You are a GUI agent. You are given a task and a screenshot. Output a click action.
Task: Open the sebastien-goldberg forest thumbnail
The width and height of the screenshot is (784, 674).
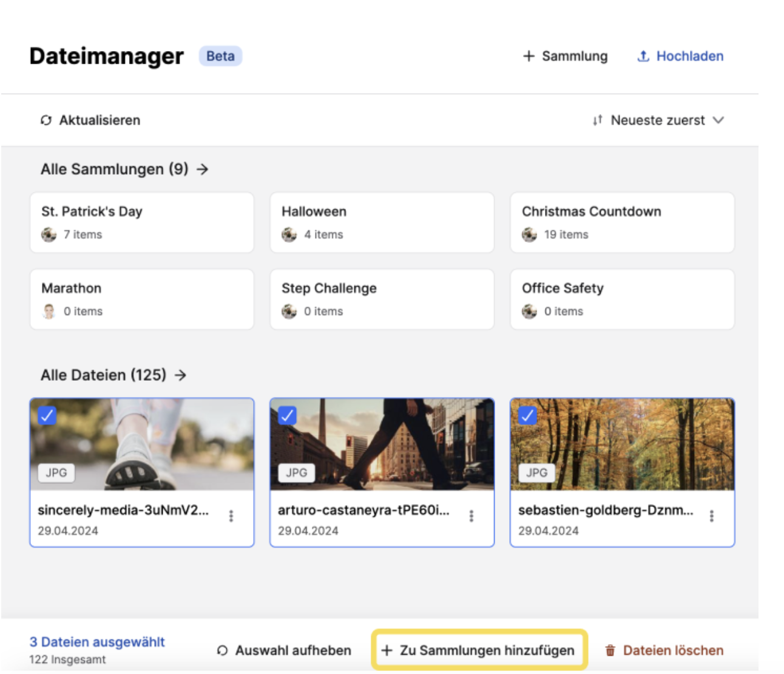623,444
